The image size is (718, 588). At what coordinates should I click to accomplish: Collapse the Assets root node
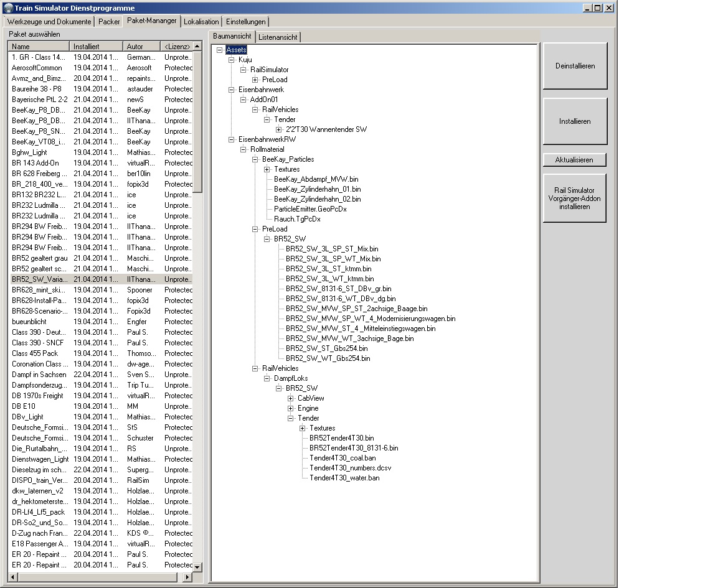tap(219, 50)
